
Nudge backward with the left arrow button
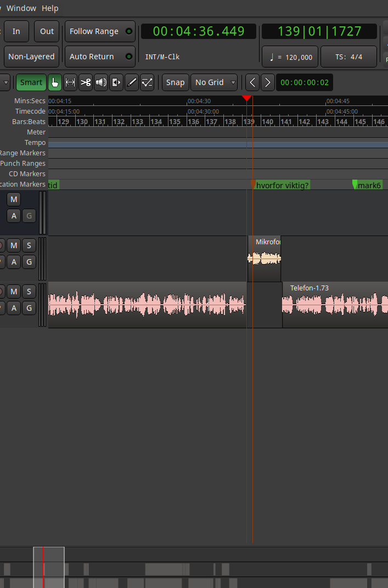coord(252,82)
